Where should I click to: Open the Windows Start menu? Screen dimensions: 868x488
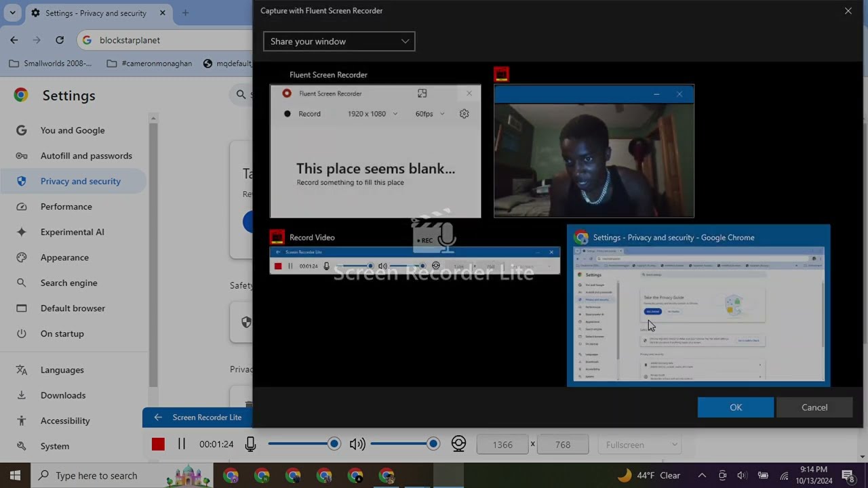(15, 475)
